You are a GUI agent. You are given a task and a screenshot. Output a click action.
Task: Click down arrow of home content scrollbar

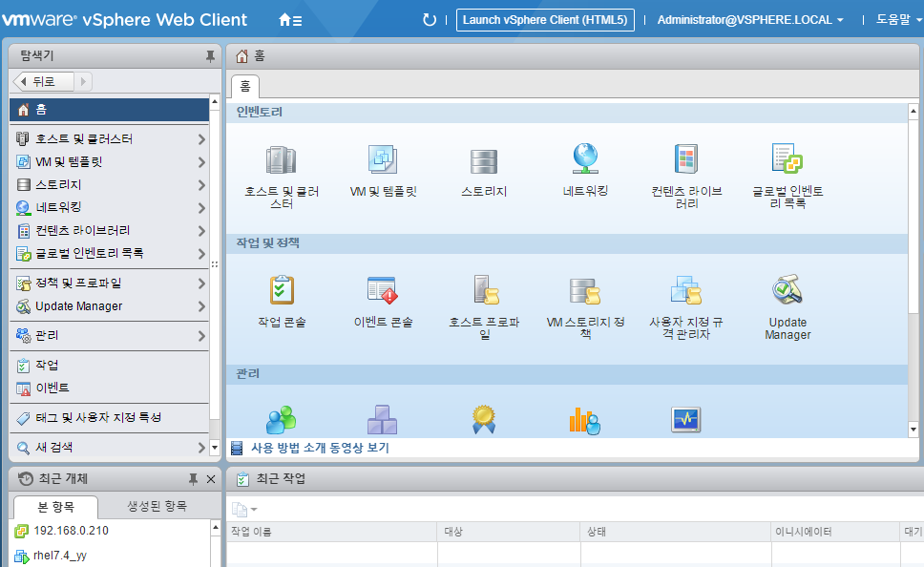pyautogui.click(x=913, y=430)
